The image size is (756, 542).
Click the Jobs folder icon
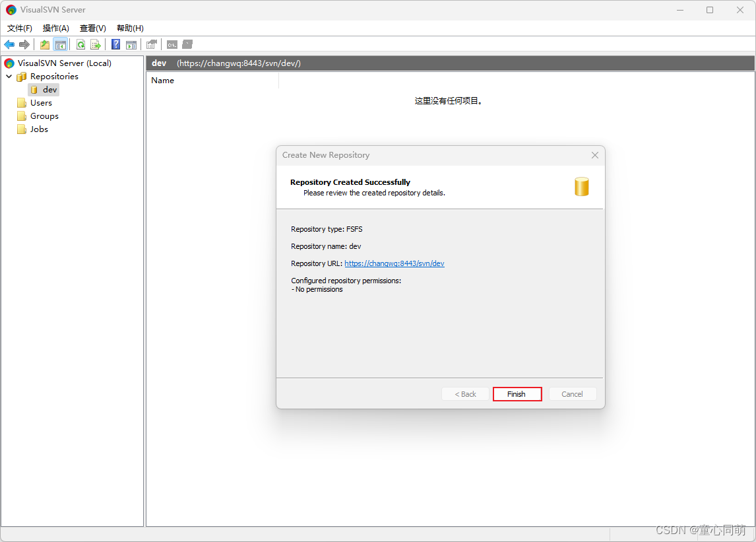22,129
